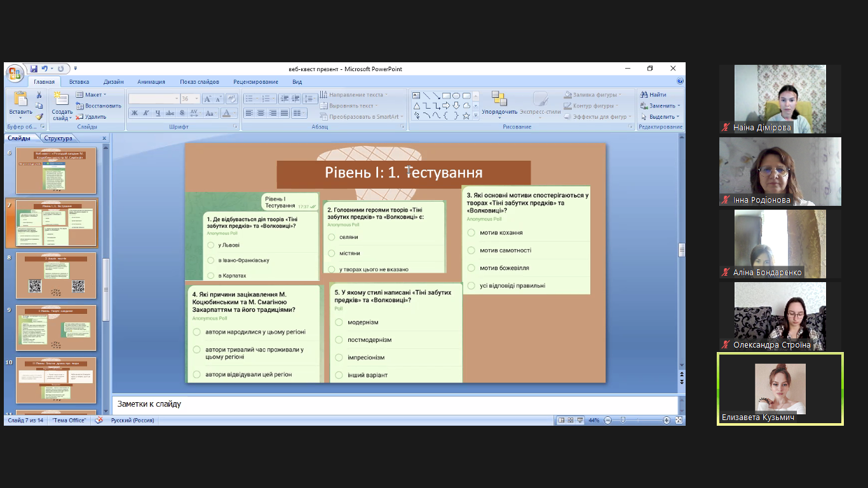Click the Cut scissors icon
This screenshot has height=488, width=868.
tap(39, 95)
